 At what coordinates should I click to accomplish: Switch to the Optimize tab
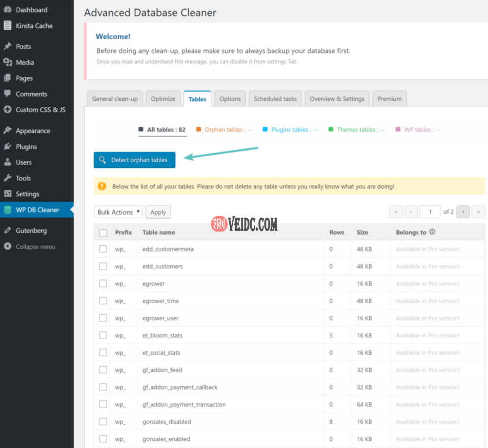tap(163, 99)
